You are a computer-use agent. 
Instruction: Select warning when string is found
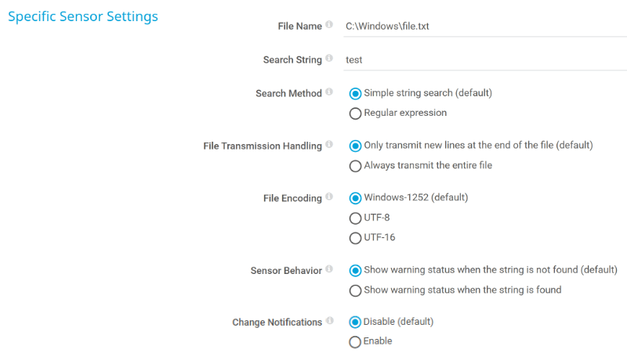coord(356,290)
